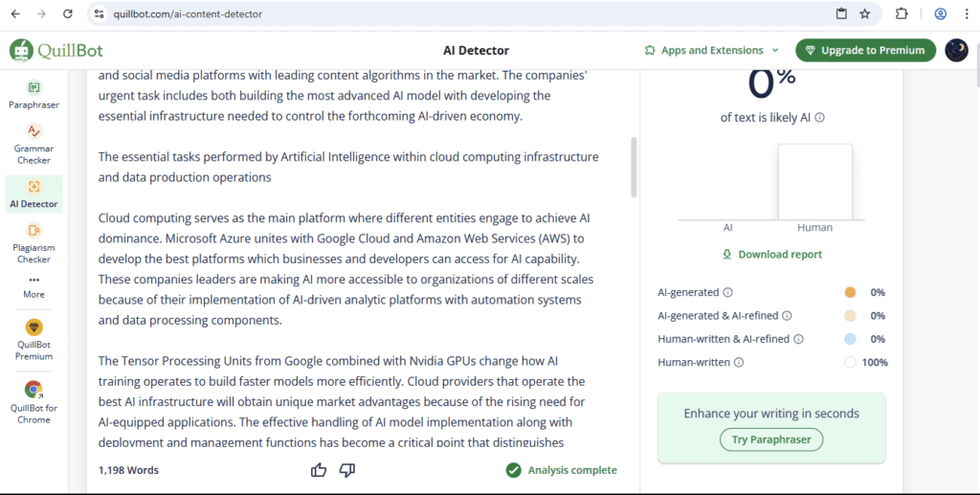
Task: Click paragraph starting 'The Tensor Processing Units'
Action: [342, 402]
